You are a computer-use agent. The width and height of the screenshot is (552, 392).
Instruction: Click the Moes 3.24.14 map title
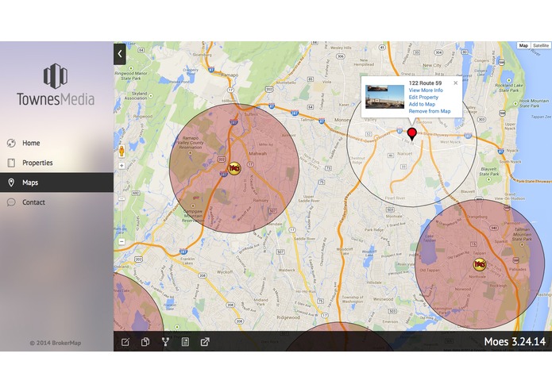pyautogui.click(x=515, y=342)
